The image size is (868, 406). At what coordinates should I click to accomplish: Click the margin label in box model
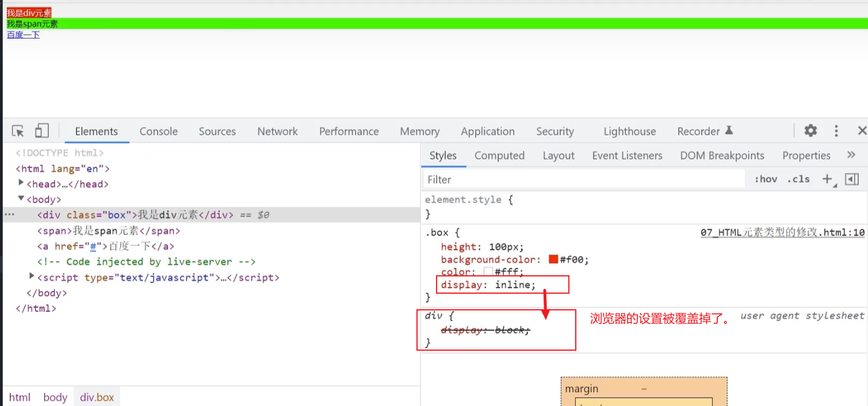(582, 389)
